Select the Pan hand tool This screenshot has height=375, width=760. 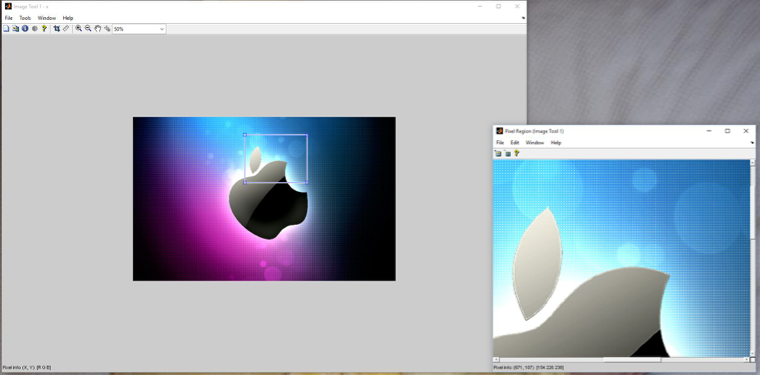(x=97, y=29)
